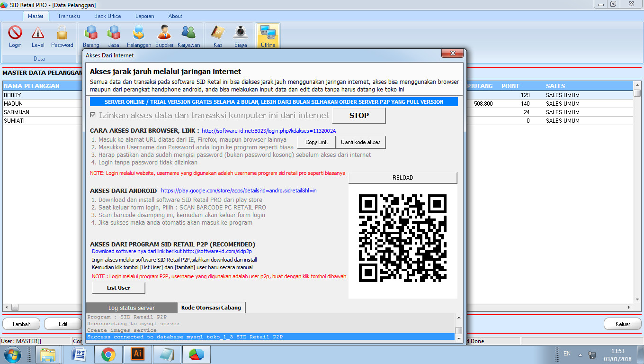Click the List User button
This screenshot has width=644, height=364.
pos(118,288)
